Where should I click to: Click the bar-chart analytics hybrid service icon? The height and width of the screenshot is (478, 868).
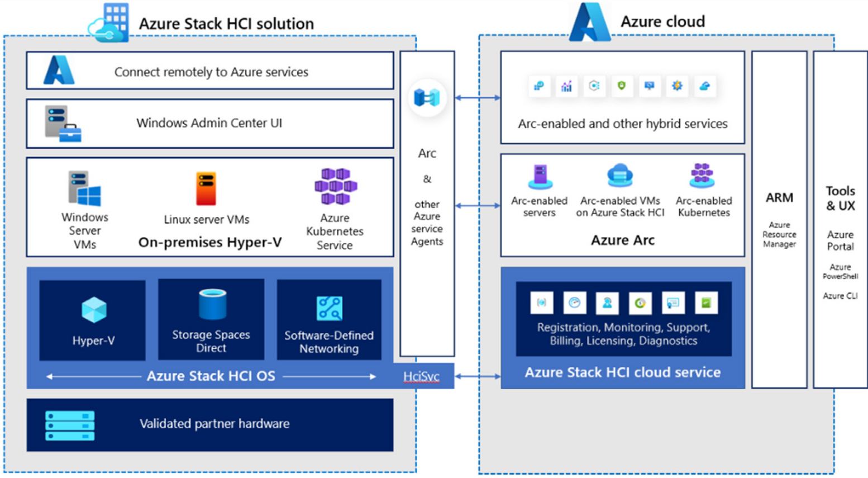coord(566,86)
